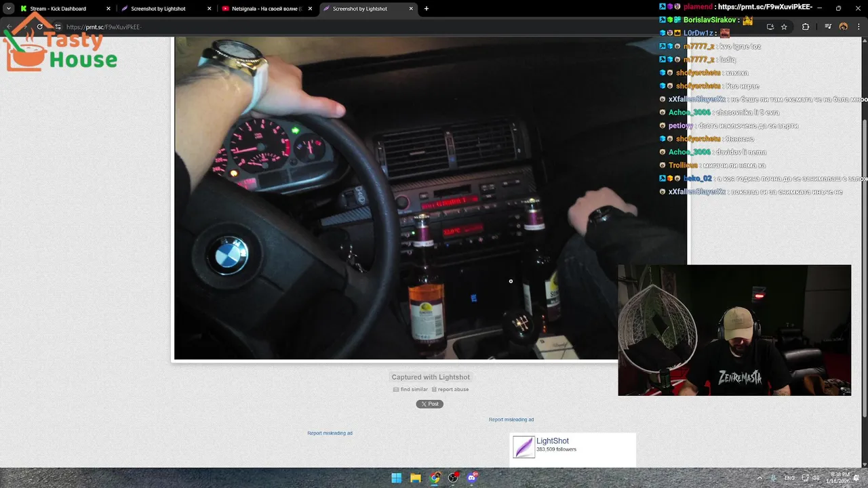The width and height of the screenshot is (868, 488).
Task: Click the microphone tray icon
Action: point(774,478)
